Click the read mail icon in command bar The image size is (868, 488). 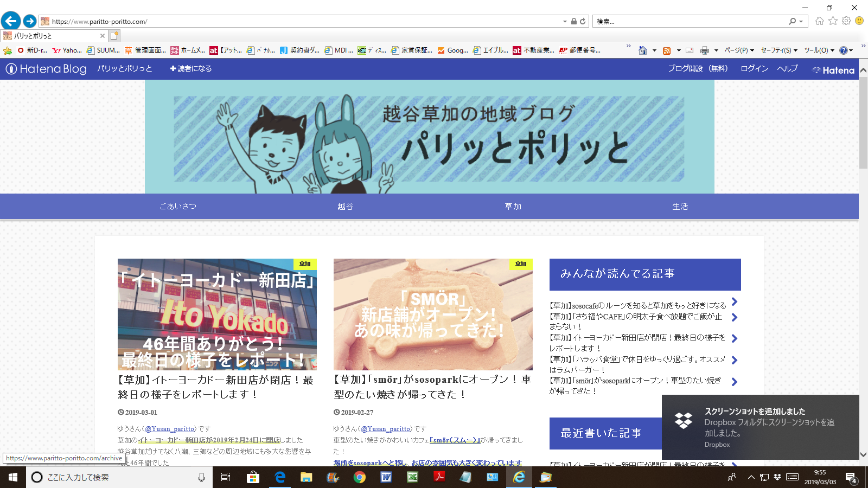pyautogui.click(x=690, y=50)
